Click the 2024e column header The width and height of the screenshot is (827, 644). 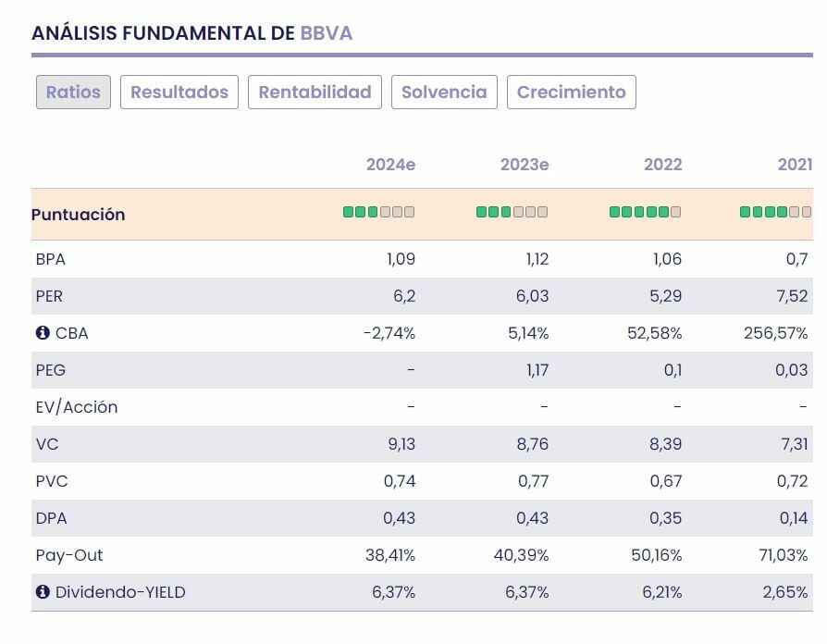pyautogui.click(x=390, y=165)
